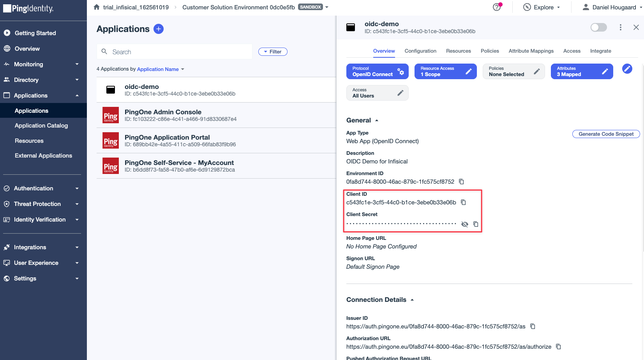Switch to the Integrate tab
The height and width of the screenshot is (360, 644).
(x=600, y=51)
